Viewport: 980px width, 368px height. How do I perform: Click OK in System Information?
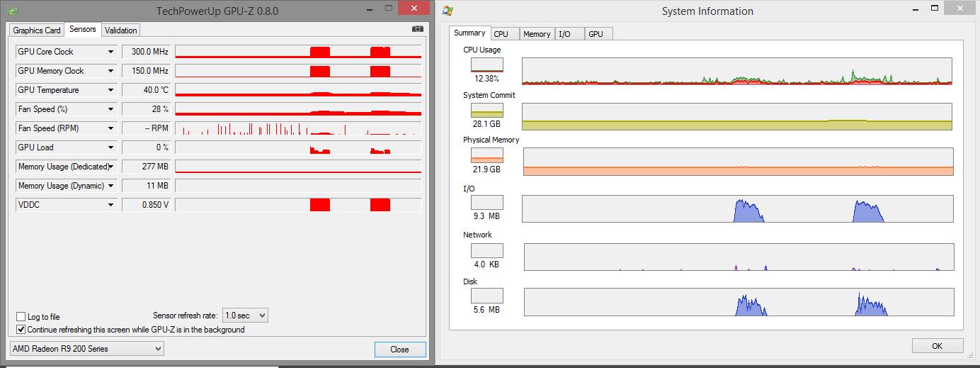[938, 346]
